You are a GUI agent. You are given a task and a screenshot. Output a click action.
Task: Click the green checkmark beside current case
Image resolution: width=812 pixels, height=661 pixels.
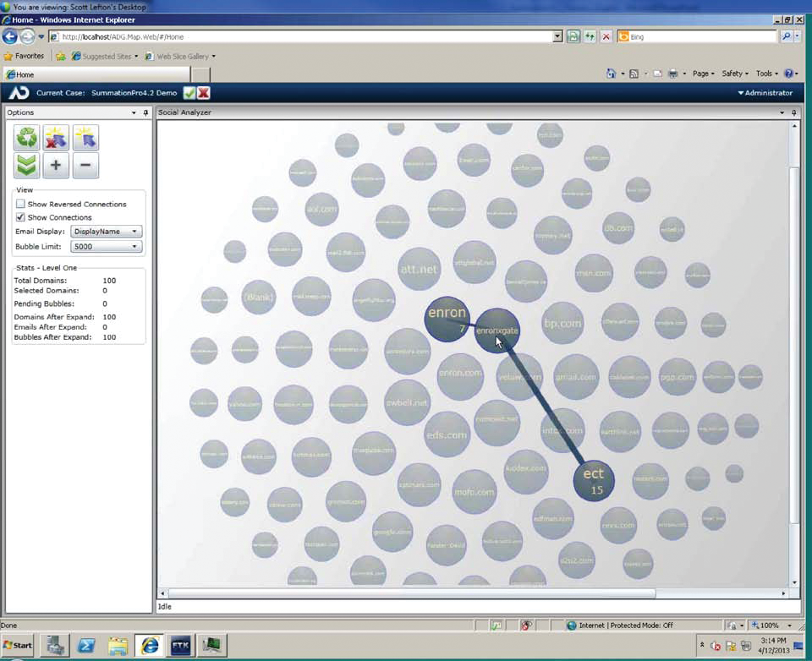pyautogui.click(x=189, y=93)
